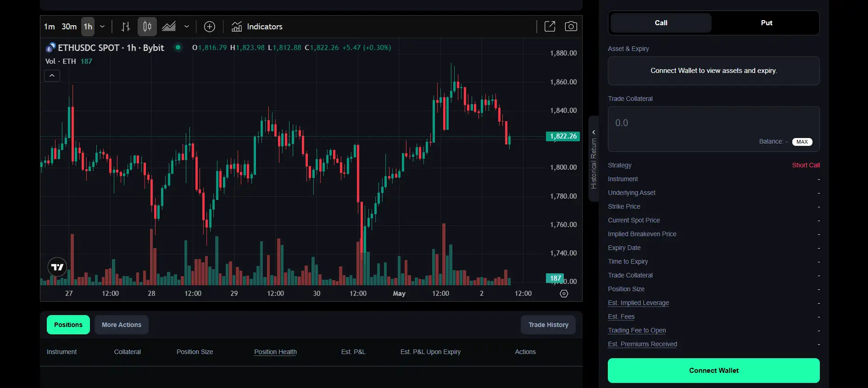Screen dimensions: 868x388
Task: Open chart settings gear on time axis
Action: [564, 294]
